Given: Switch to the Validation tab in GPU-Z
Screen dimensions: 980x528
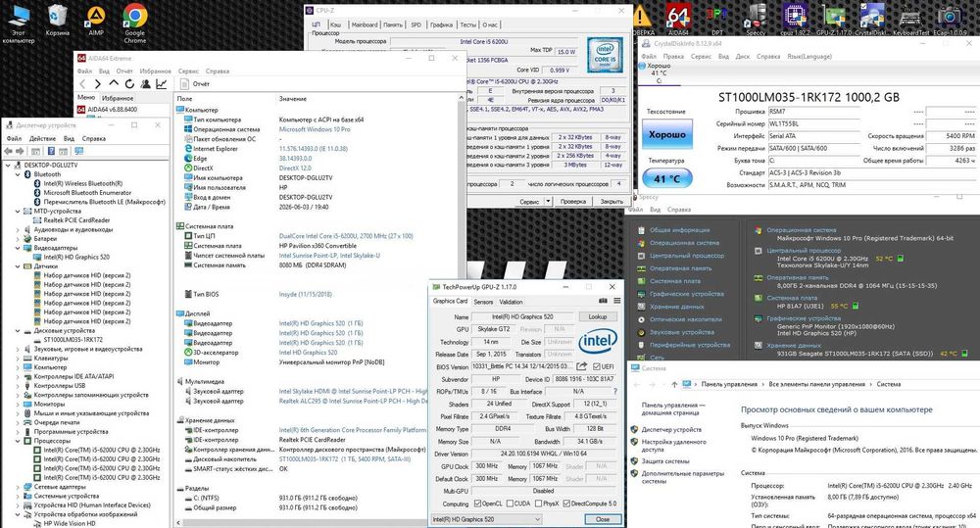Looking at the screenshot, I should (511, 302).
